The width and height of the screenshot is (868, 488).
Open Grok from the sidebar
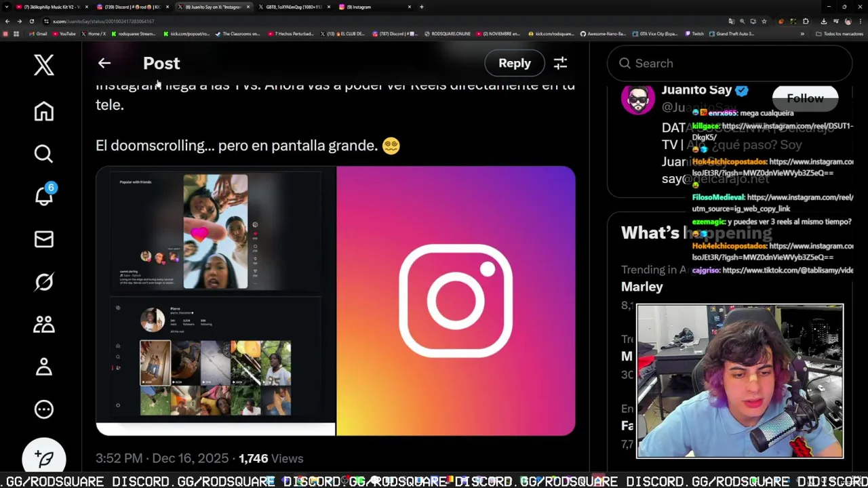coord(44,281)
